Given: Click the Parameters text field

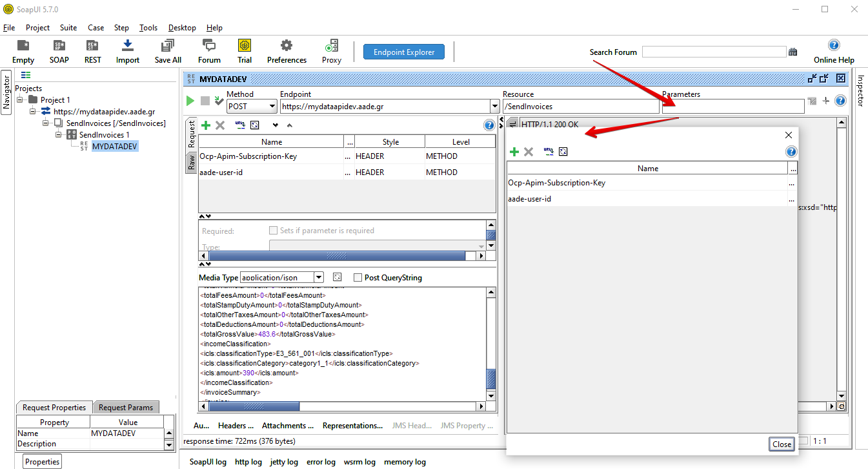Looking at the screenshot, I should click(x=733, y=106).
